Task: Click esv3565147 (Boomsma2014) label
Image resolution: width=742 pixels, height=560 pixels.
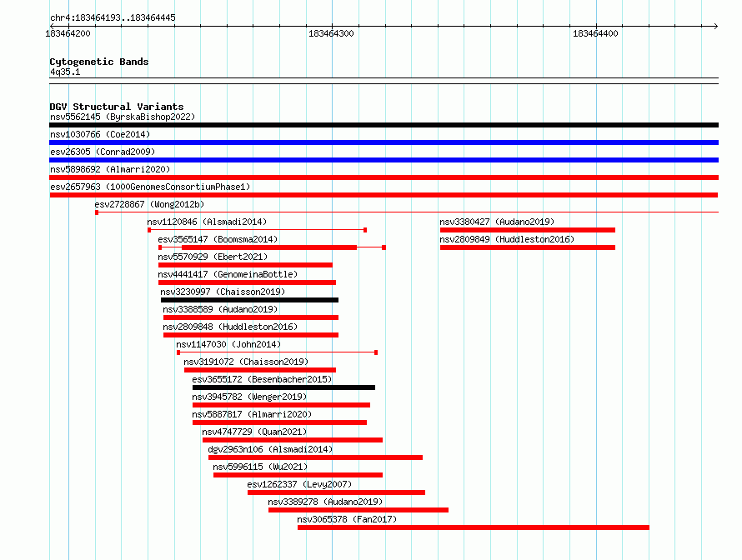Action: point(218,239)
